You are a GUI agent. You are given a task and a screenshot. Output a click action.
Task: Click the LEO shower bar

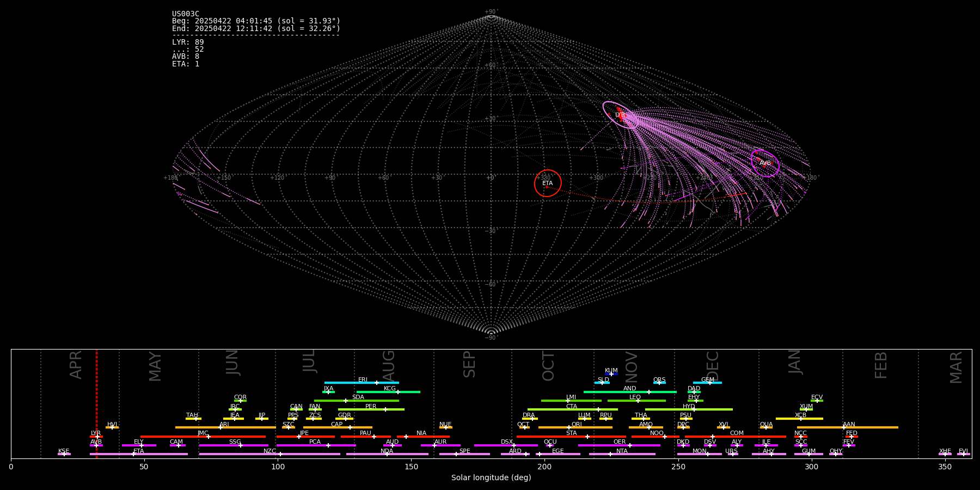pyautogui.click(x=636, y=401)
